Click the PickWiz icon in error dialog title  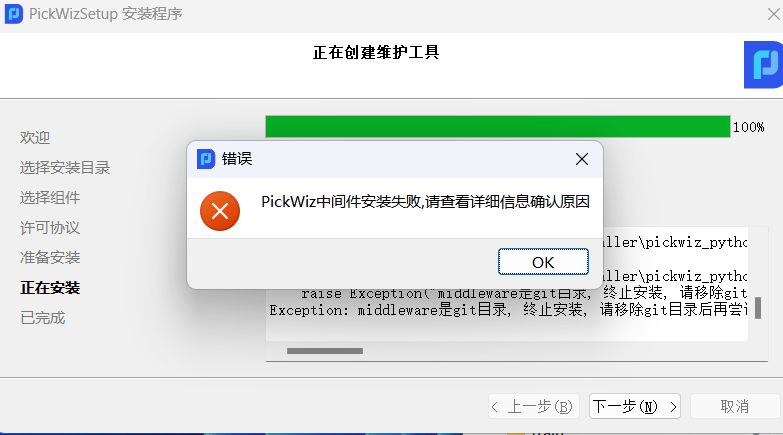tap(206, 159)
